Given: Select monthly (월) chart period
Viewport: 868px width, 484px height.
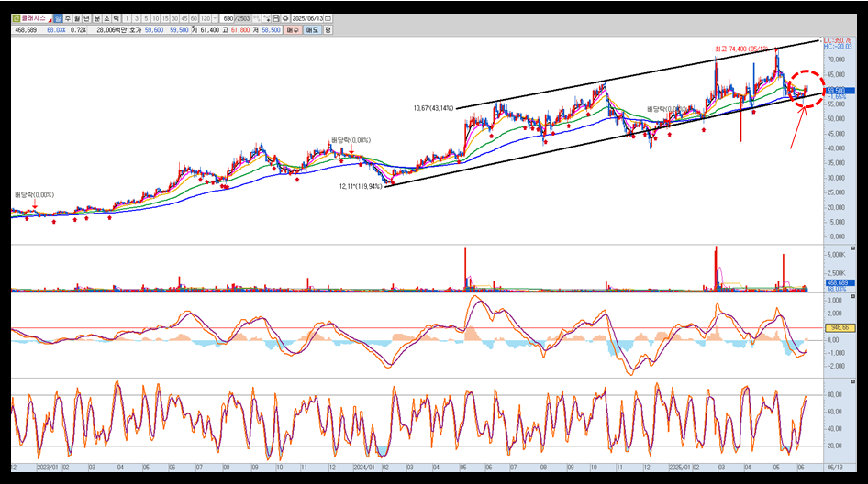Looking at the screenshot, I should coord(77,19).
